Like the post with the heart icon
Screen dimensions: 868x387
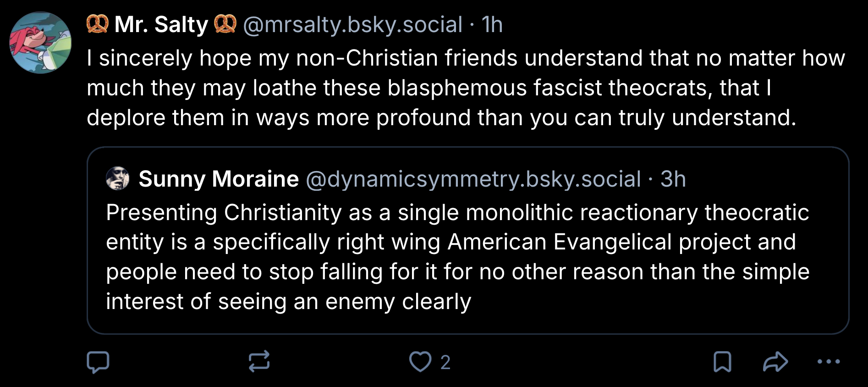(x=420, y=362)
